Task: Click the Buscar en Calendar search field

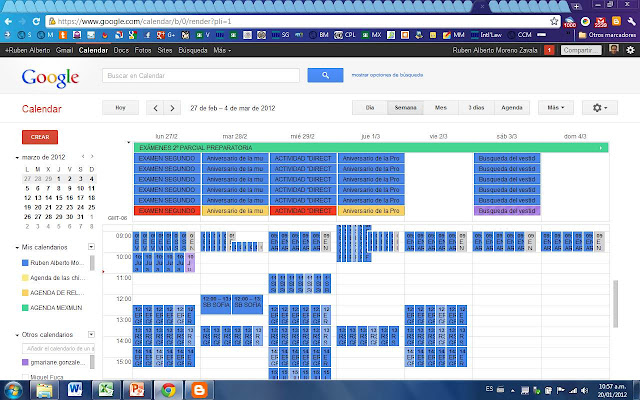Action: (201, 76)
